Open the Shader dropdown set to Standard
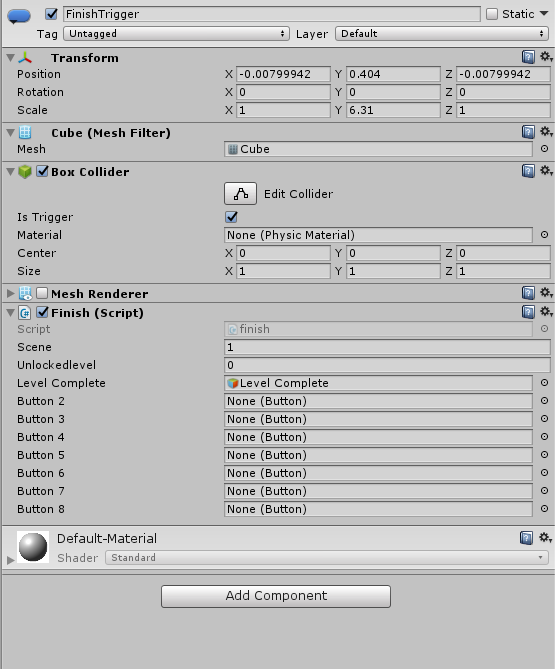Screen dimensions: 555x669 [326, 558]
